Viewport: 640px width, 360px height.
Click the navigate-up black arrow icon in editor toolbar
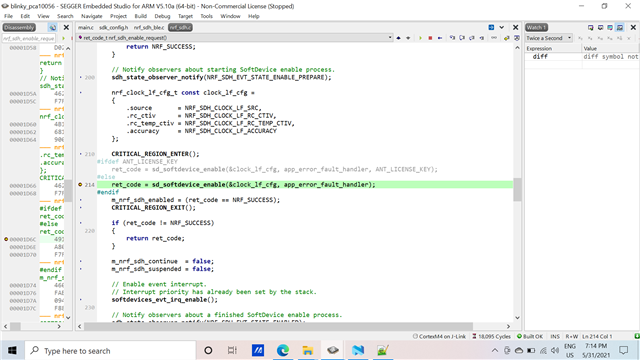click(398, 38)
